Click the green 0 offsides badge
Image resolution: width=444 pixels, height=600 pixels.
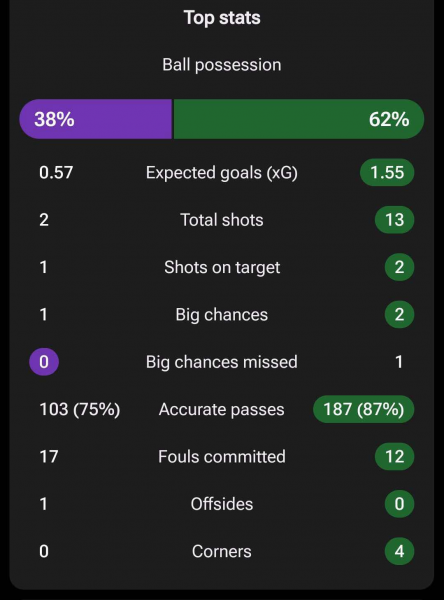coord(399,504)
